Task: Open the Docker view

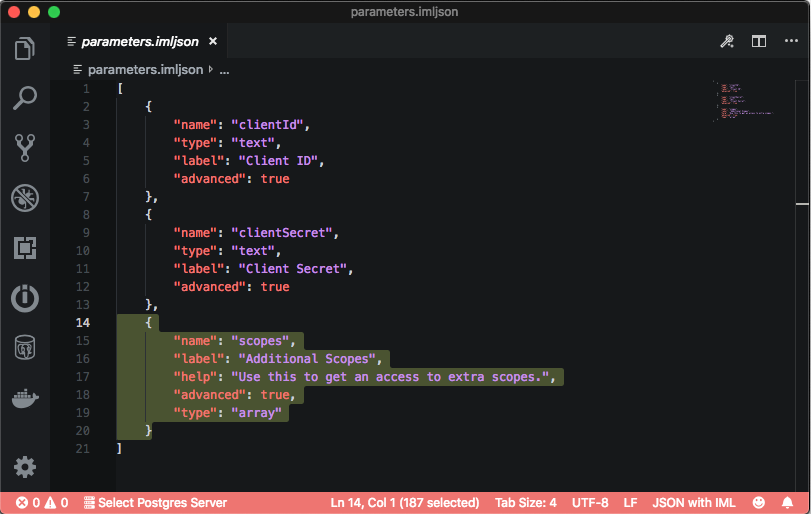Action: point(25,398)
